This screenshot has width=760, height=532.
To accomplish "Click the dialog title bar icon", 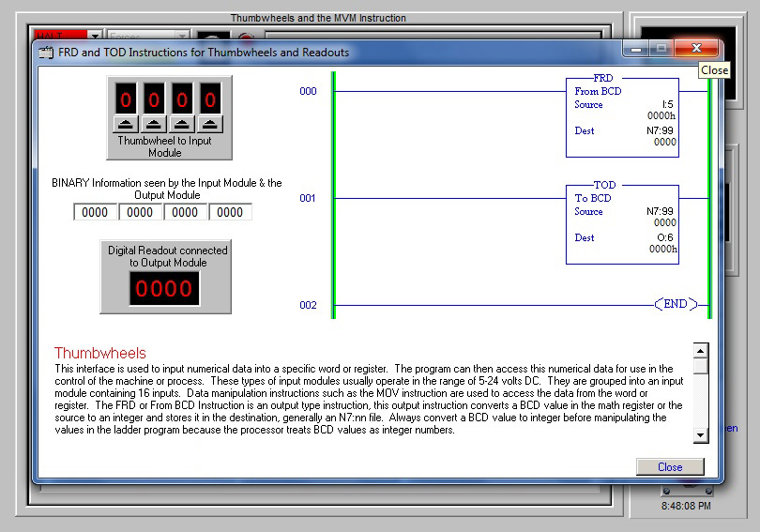I will pos(46,53).
